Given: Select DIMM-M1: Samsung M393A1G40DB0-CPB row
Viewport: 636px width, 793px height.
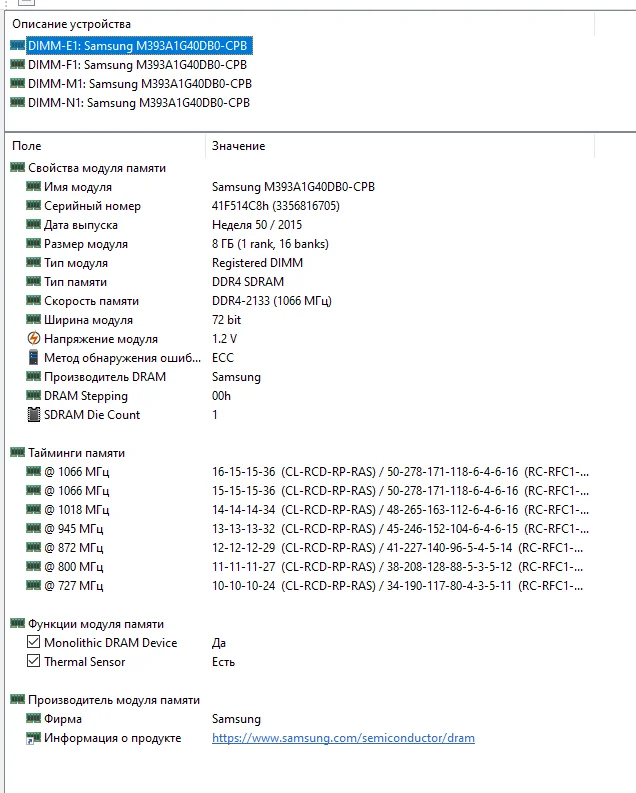Looking at the screenshot, I should coord(140,83).
